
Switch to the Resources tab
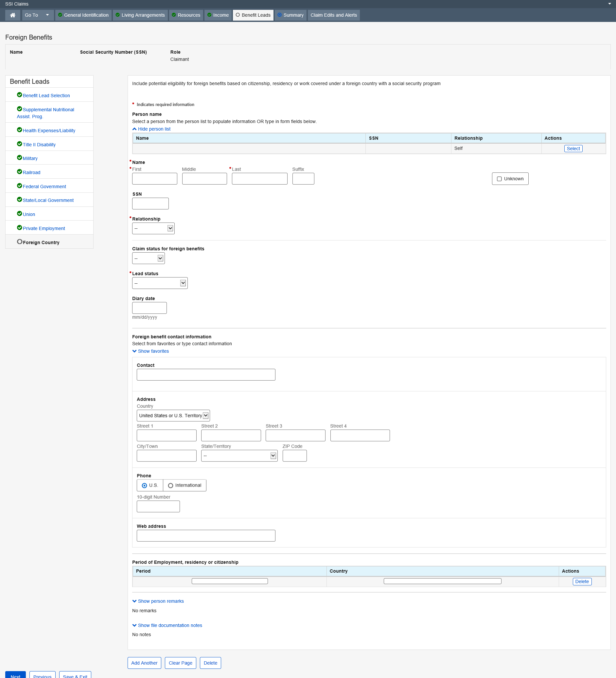[186, 15]
